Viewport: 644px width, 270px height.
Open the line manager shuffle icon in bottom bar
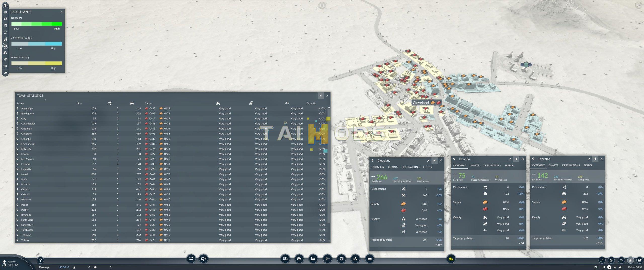pos(191,259)
